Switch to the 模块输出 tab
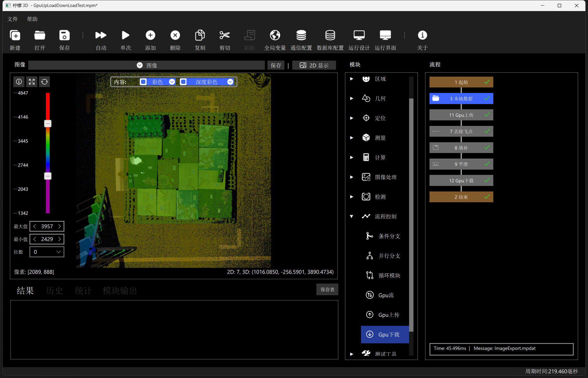 click(120, 291)
